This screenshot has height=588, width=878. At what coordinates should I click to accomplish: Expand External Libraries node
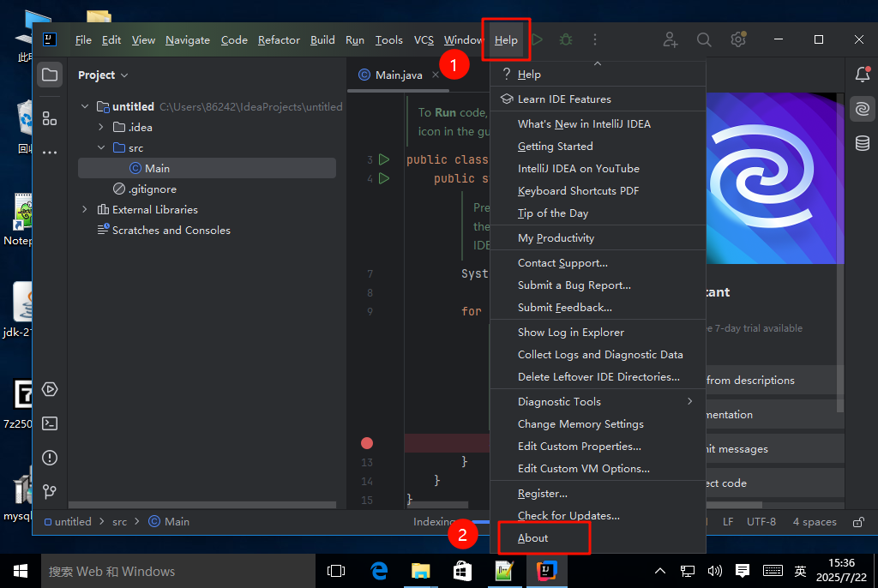(x=85, y=209)
